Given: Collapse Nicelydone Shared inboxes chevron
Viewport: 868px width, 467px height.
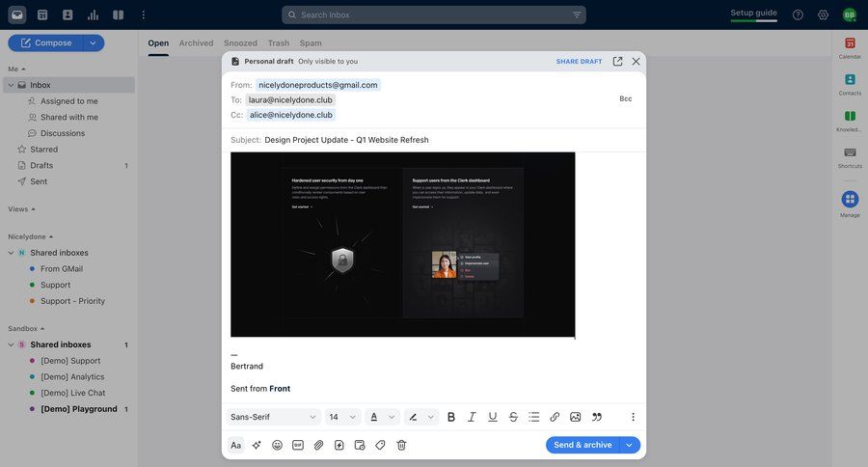Looking at the screenshot, I should click(11, 253).
